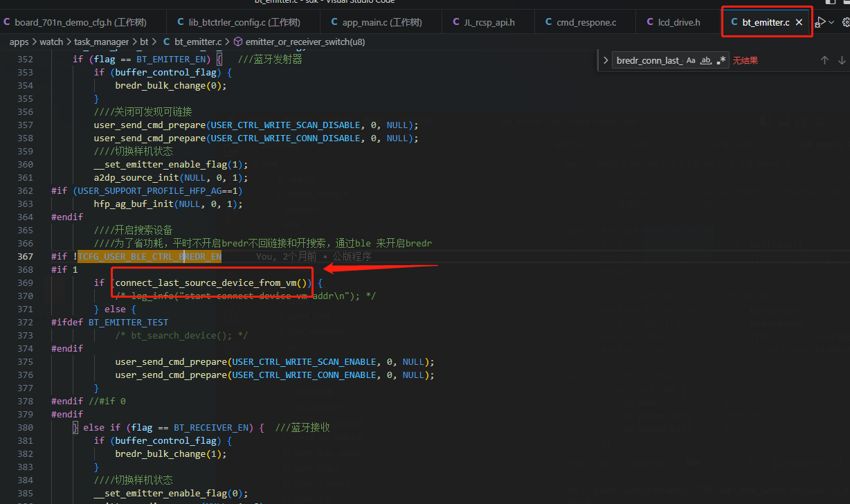Viewport: 850px width, 504px height.
Task: Toggle Match Case in find widget
Action: [691, 60]
